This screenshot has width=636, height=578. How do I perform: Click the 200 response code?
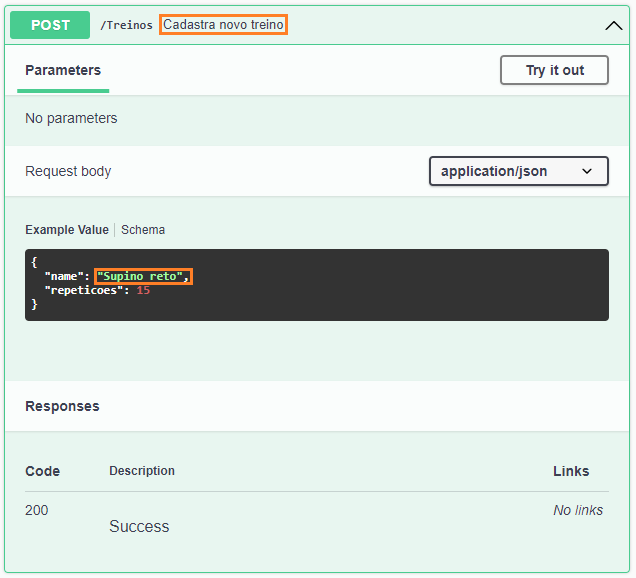(37, 510)
